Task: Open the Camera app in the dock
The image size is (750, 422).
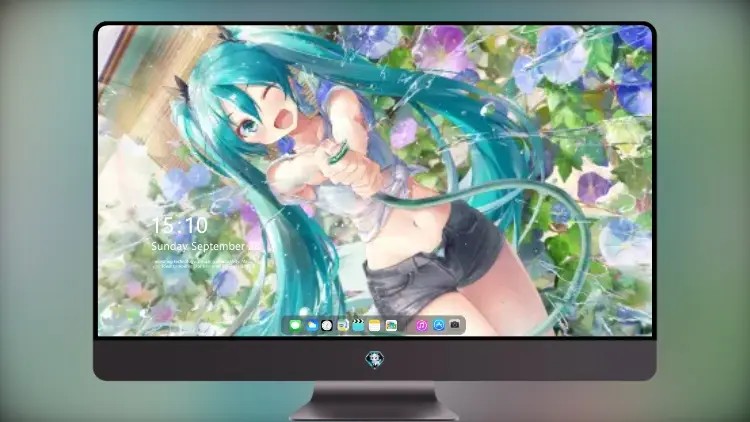Action: point(455,325)
